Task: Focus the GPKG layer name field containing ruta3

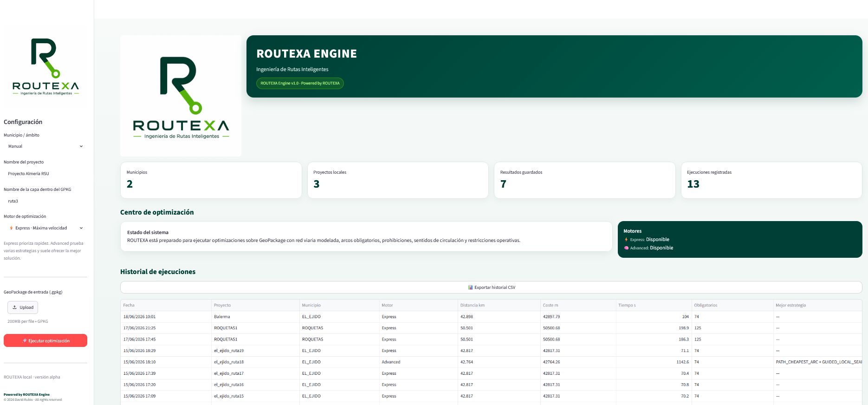Action: coord(45,201)
